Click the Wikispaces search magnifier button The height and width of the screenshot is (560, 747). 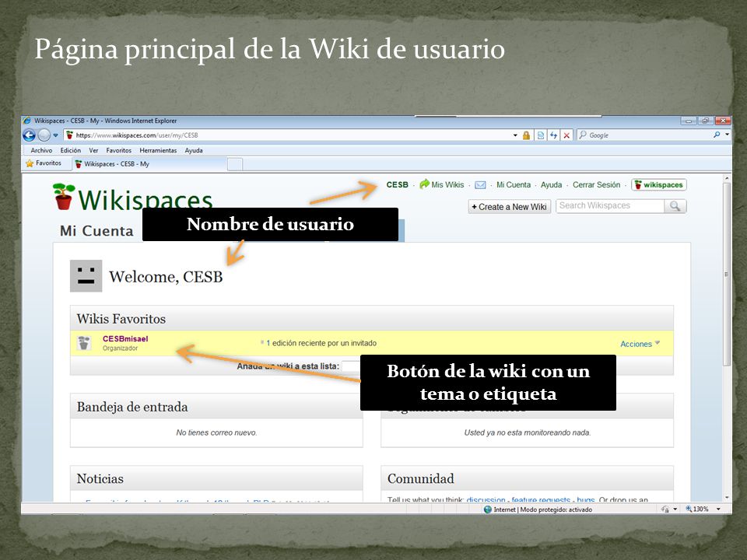point(675,205)
